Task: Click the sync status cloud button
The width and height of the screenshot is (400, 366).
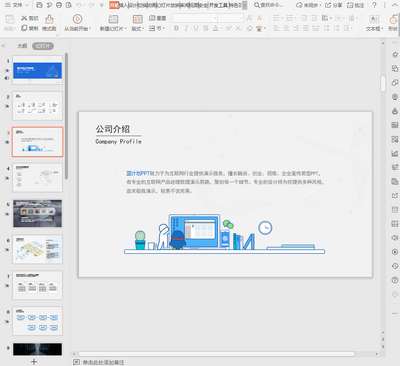Action: point(309,5)
